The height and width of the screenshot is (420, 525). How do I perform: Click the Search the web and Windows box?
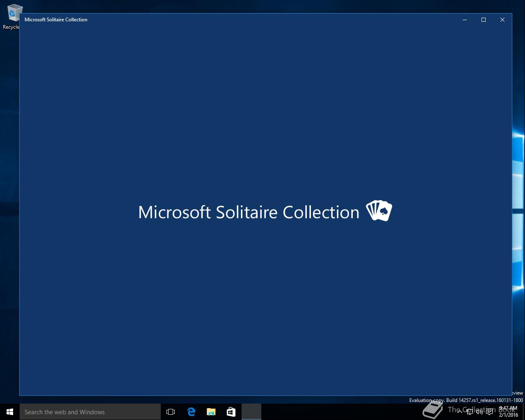coord(90,412)
